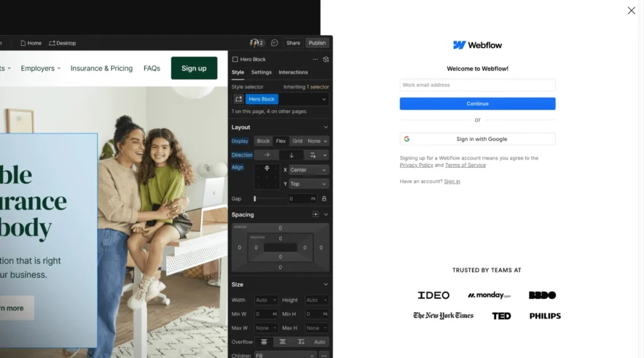Screen dimensions: 644x358
Task: Click the 3D cube icon next to Hero Block
Action: (x=326, y=59)
